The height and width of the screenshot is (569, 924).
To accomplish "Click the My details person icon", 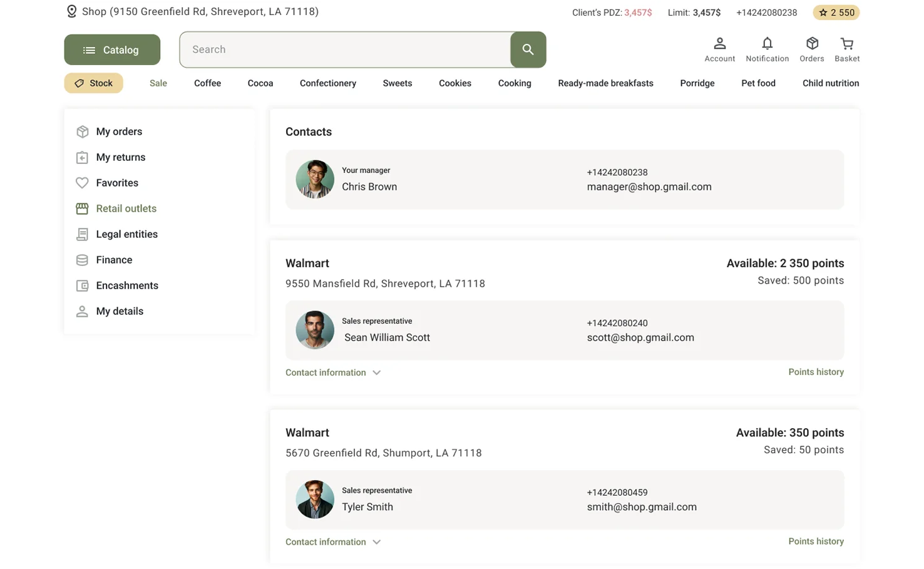I will coord(82,311).
